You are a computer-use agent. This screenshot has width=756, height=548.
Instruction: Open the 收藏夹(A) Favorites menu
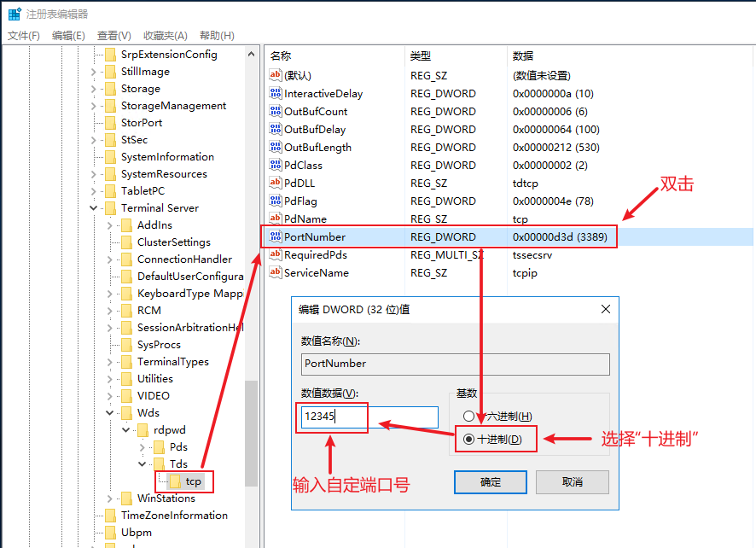click(166, 36)
